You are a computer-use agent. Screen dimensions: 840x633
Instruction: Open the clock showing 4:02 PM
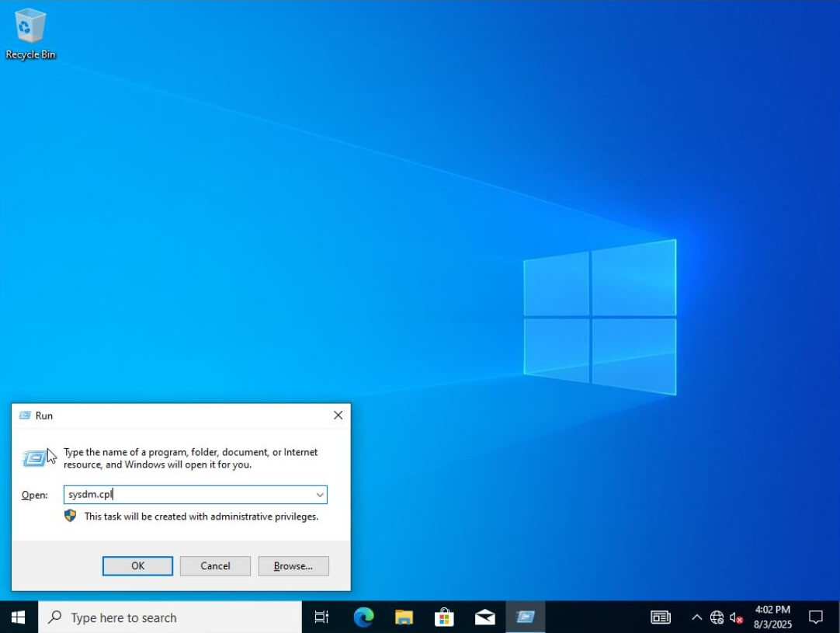point(772,617)
